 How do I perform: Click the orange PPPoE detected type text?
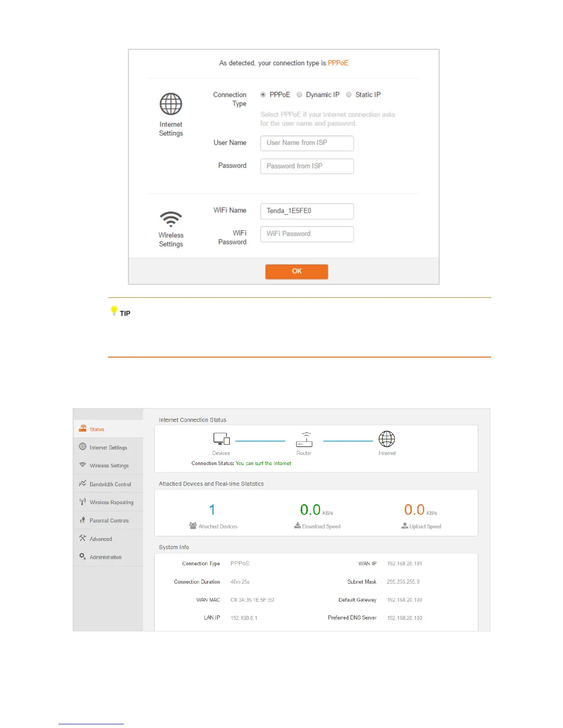click(338, 63)
